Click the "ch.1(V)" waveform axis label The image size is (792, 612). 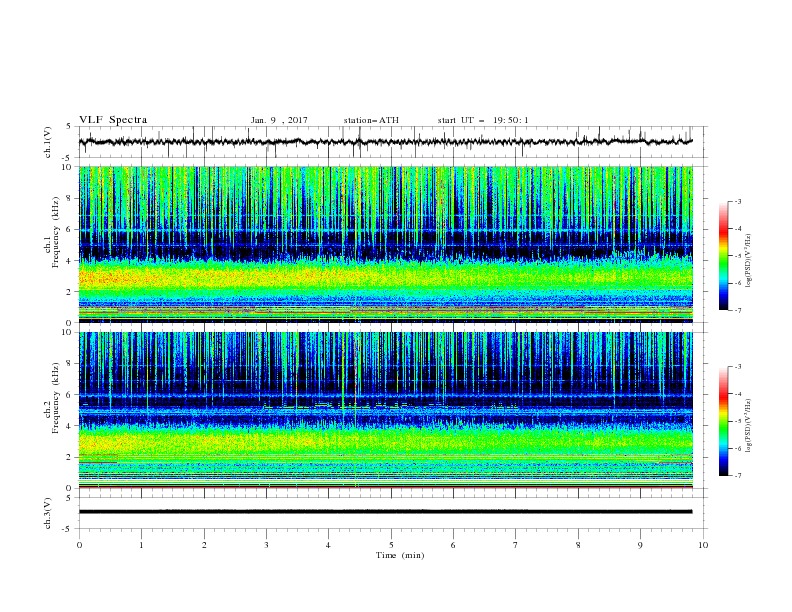pos(48,142)
